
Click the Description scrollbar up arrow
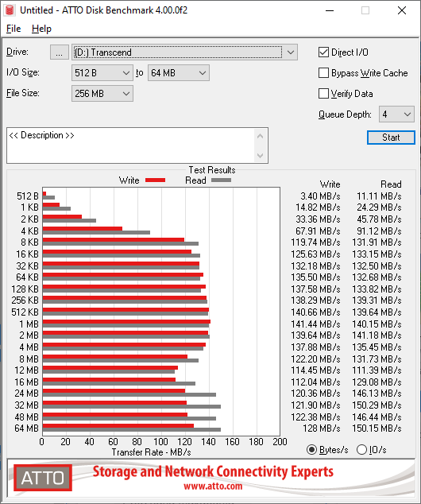click(260, 136)
